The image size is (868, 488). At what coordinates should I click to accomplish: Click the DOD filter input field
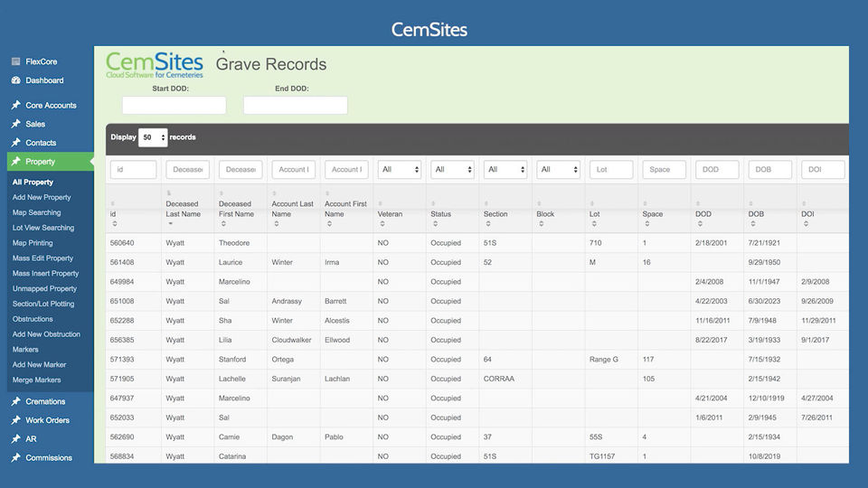717,169
